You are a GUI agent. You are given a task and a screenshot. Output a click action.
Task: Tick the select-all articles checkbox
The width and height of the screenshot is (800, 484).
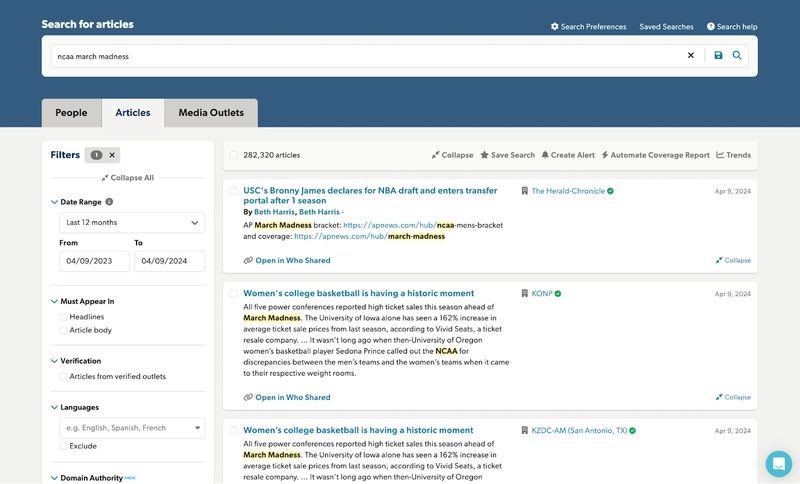coord(233,155)
